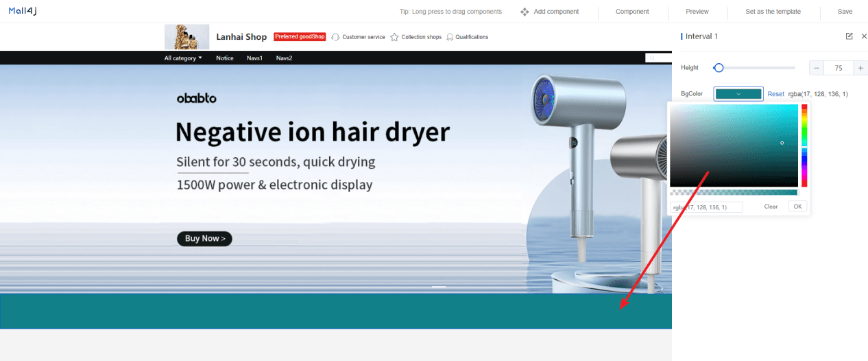Click the Mall4j logo

pos(22,11)
